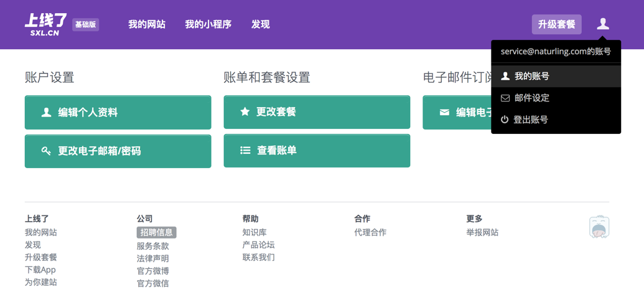Click the 代理合作 footer link

point(370,232)
